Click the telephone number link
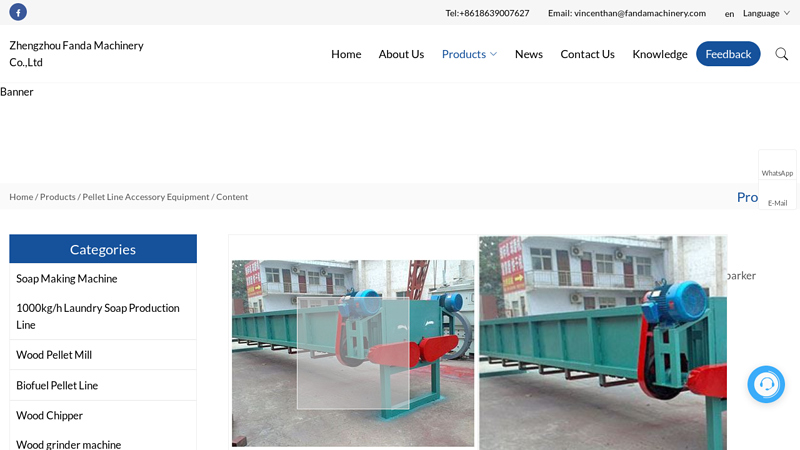800x450 pixels. (487, 13)
